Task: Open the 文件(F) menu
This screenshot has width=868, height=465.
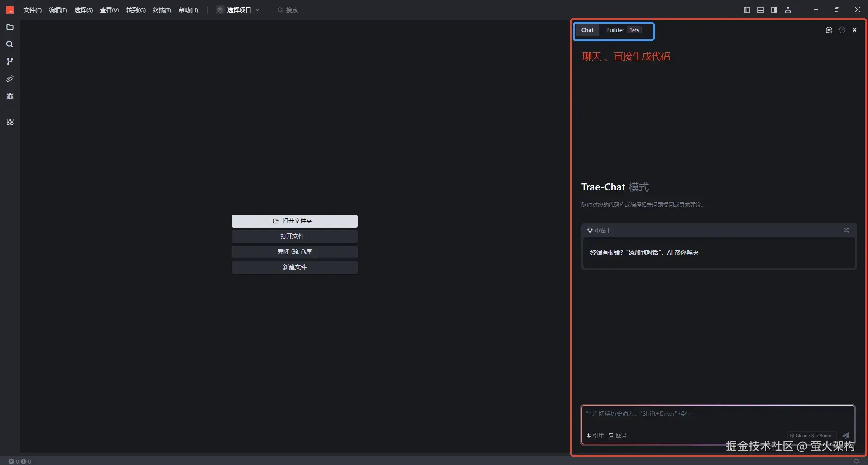Action: 33,10
